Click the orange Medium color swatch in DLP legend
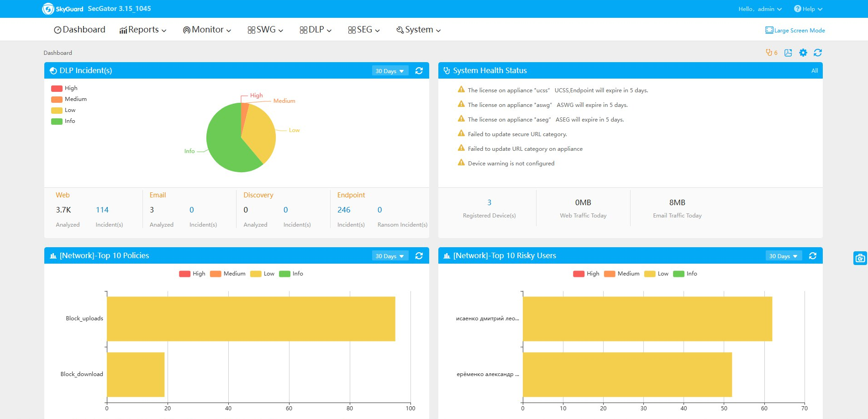This screenshot has height=419, width=868. [x=57, y=99]
